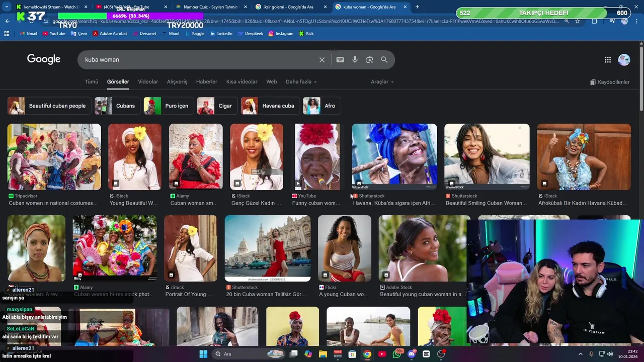Open the Google apps grid
Image resolution: width=644 pixels, height=362 pixels.
[608, 60]
